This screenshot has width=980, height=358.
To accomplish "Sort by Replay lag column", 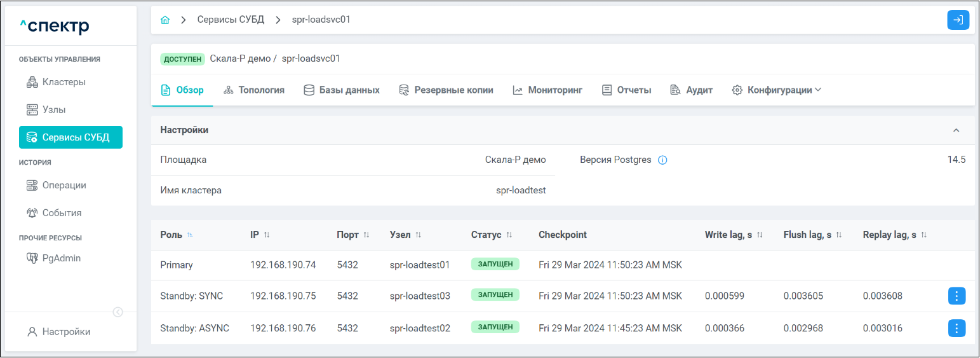I will tap(923, 235).
